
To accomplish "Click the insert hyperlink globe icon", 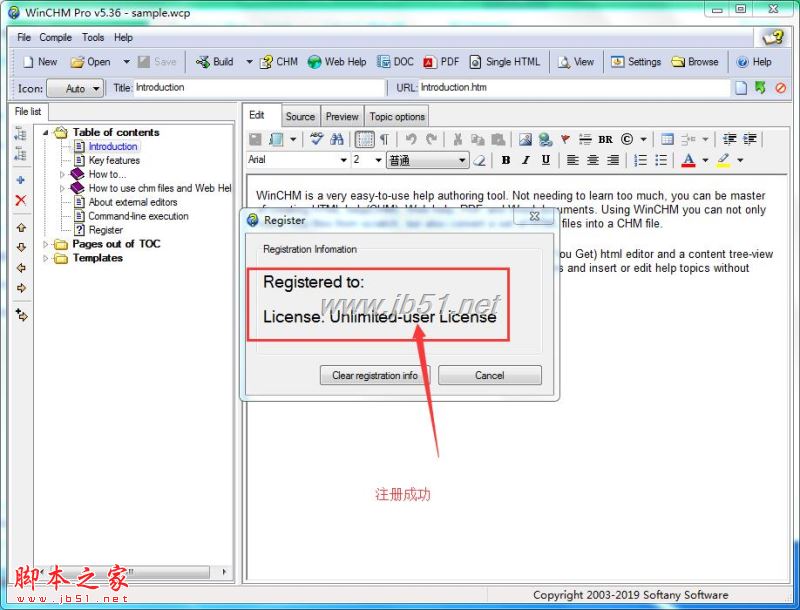I will click(x=545, y=139).
